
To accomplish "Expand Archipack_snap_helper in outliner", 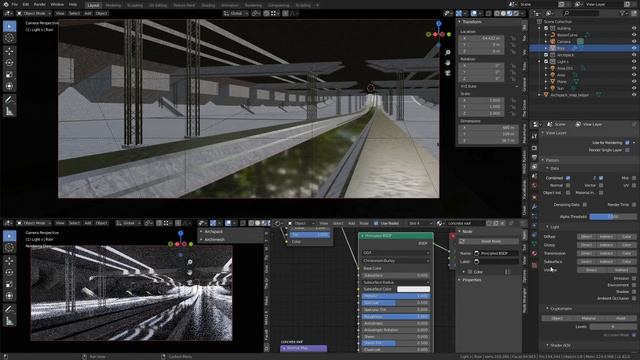I will [x=540, y=95].
